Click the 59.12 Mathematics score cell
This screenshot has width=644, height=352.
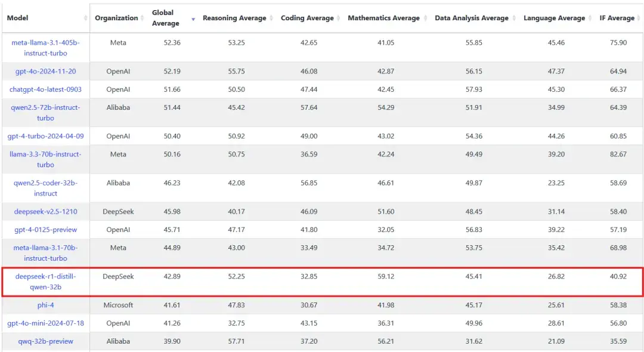point(386,276)
